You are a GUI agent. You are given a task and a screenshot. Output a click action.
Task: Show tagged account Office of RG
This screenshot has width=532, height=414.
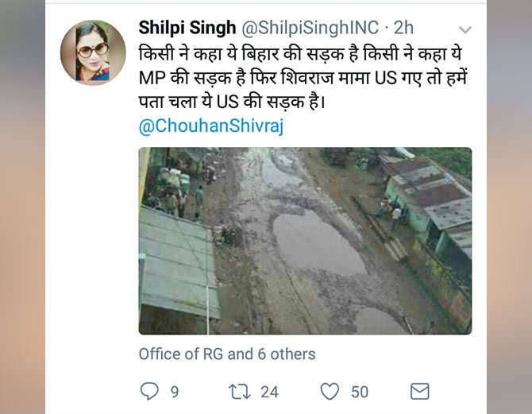point(181,354)
